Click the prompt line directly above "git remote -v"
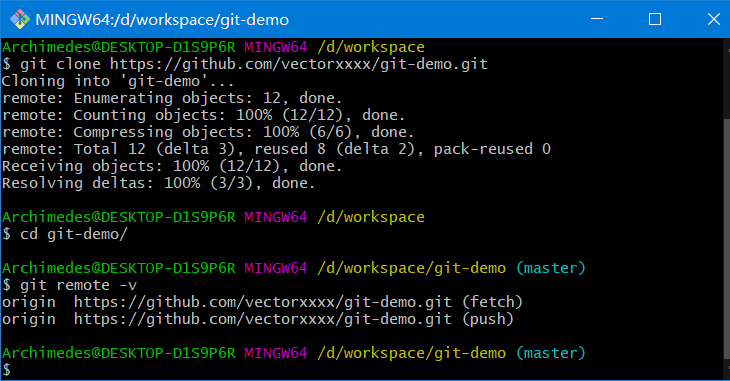Image resolution: width=730 pixels, height=381 pixels. [294, 268]
